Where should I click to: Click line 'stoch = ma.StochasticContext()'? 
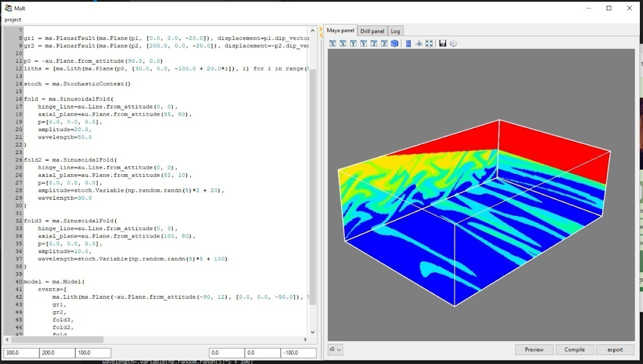(77, 84)
